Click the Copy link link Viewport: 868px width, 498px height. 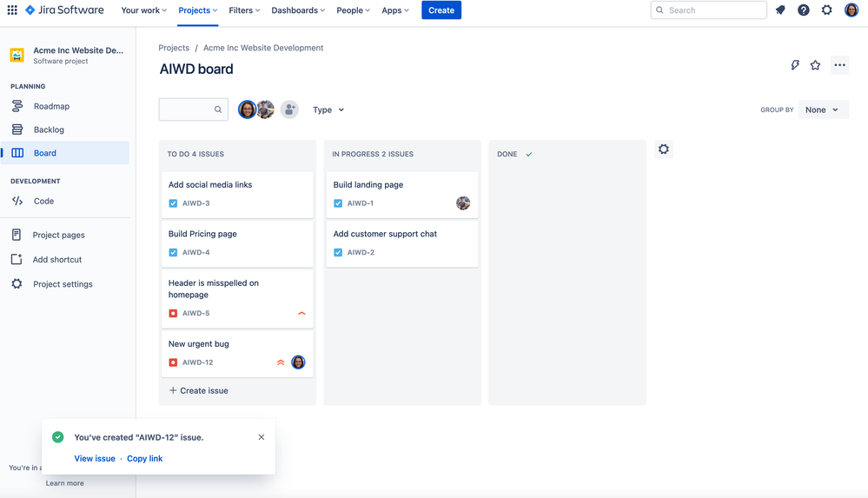[x=144, y=459]
